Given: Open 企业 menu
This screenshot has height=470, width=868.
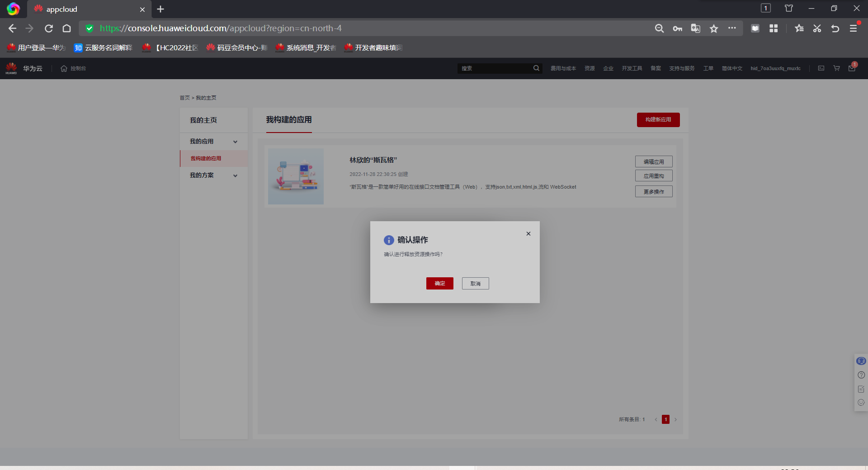Looking at the screenshot, I should click(x=608, y=68).
